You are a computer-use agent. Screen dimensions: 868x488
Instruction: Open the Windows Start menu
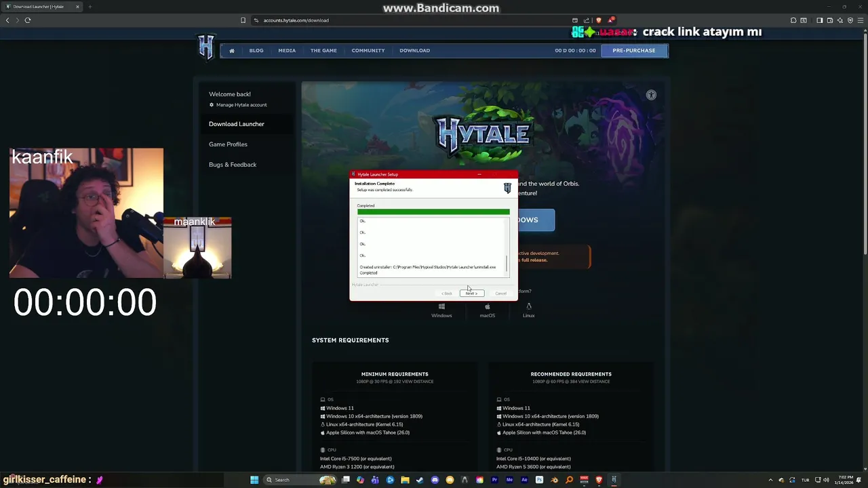[x=254, y=480]
